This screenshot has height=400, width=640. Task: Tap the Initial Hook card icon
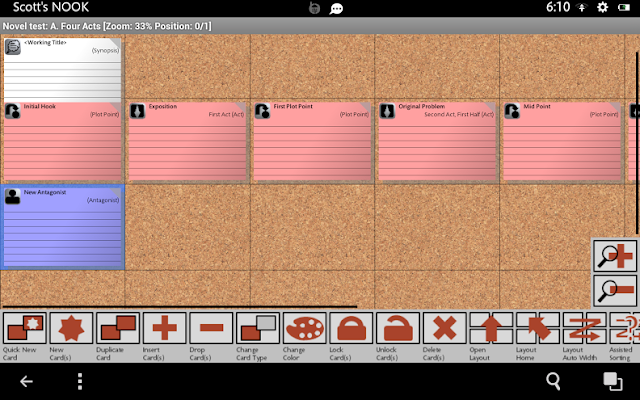(13, 111)
